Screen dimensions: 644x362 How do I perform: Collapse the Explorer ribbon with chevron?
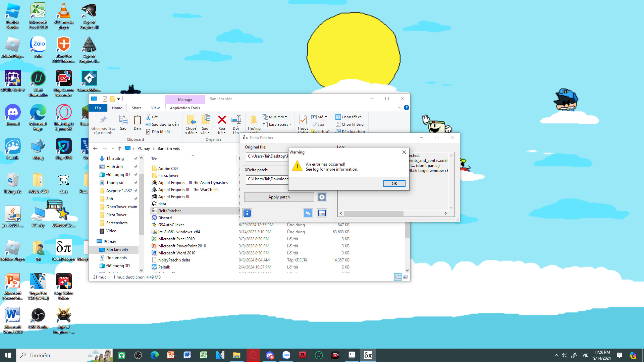(399, 108)
